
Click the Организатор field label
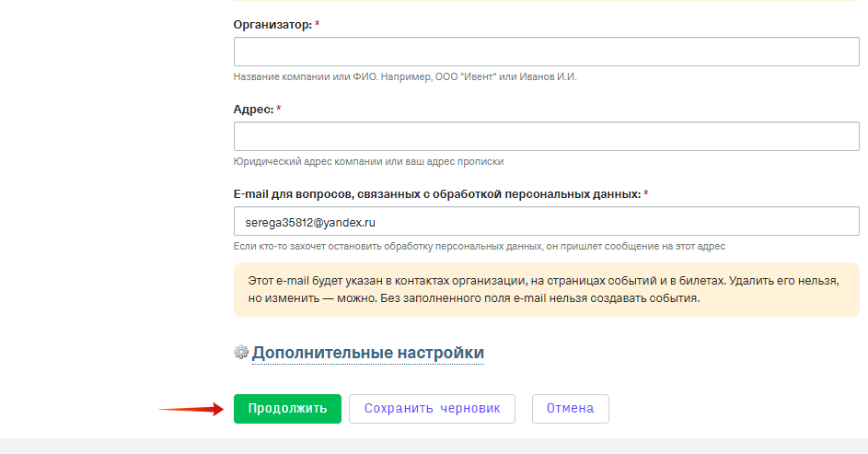pyautogui.click(x=272, y=25)
